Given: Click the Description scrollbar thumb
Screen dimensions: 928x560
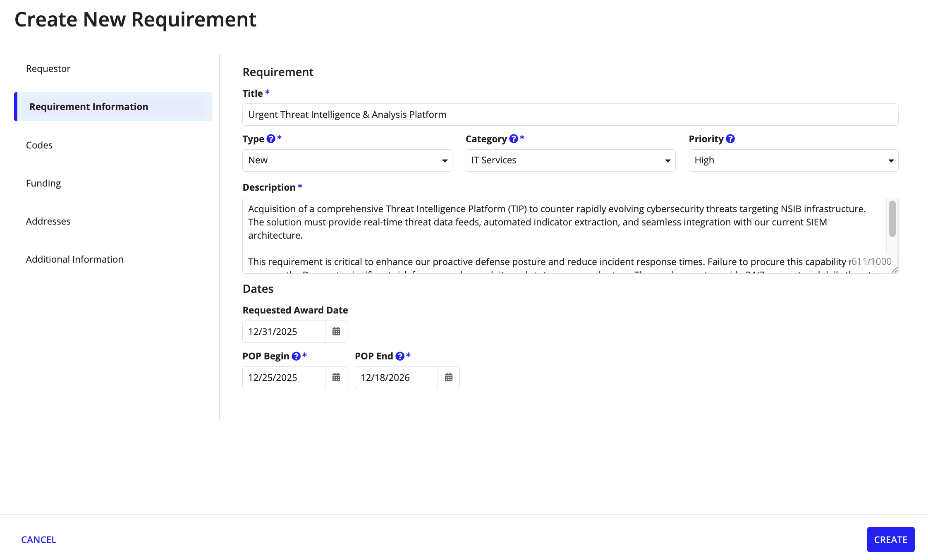Looking at the screenshot, I should point(892,219).
